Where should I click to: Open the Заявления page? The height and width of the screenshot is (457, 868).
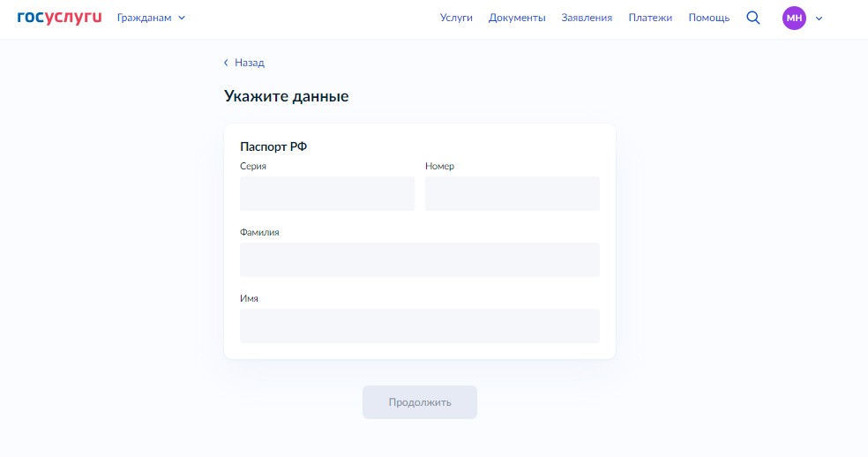[587, 18]
